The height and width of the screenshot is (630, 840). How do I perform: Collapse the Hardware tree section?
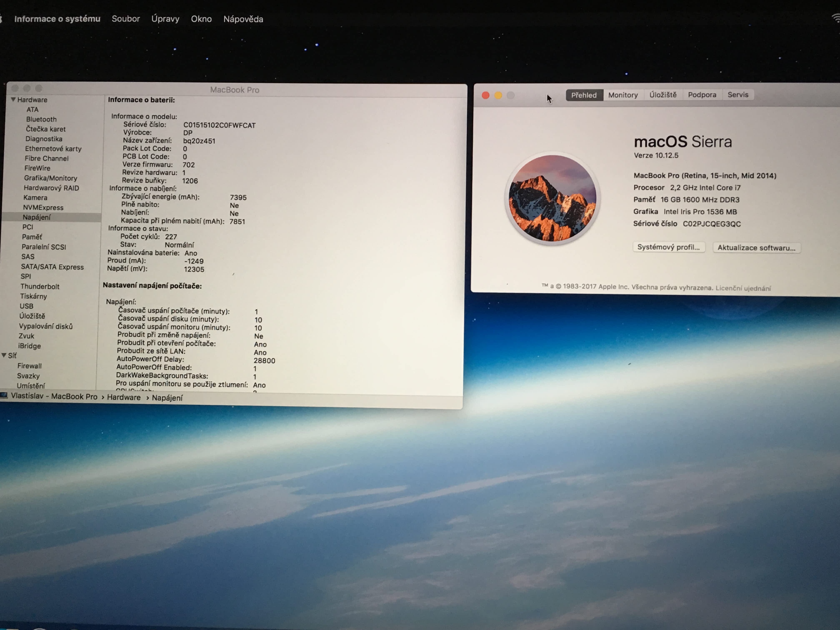tap(13, 100)
